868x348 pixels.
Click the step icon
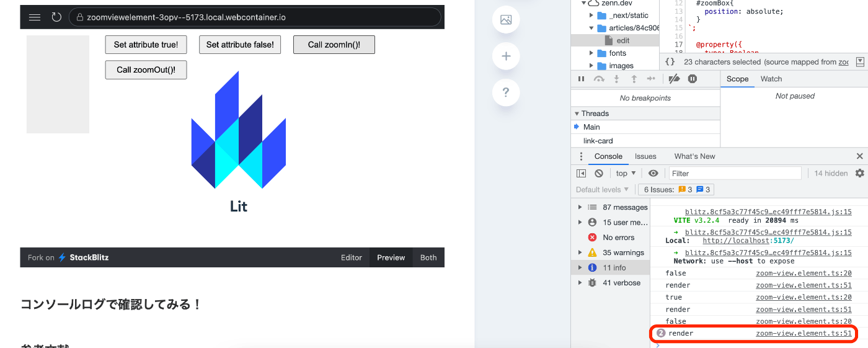click(651, 79)
